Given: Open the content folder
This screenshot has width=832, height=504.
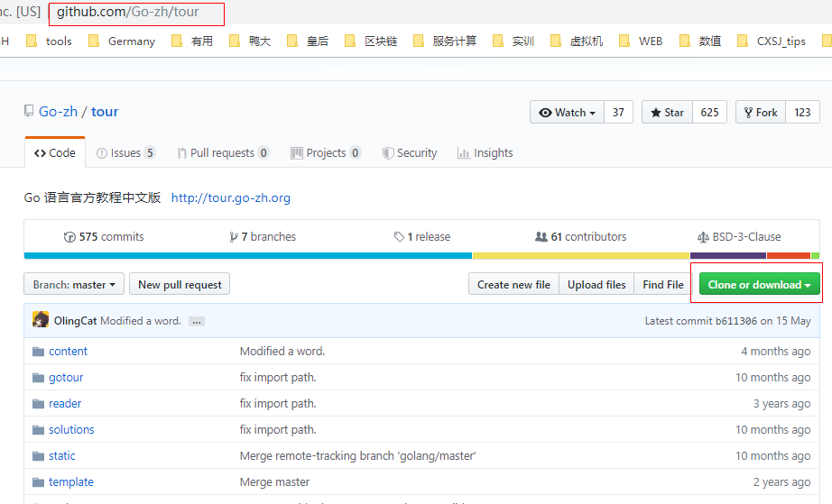Looking at the screenshot, I should tap(68, 352).
